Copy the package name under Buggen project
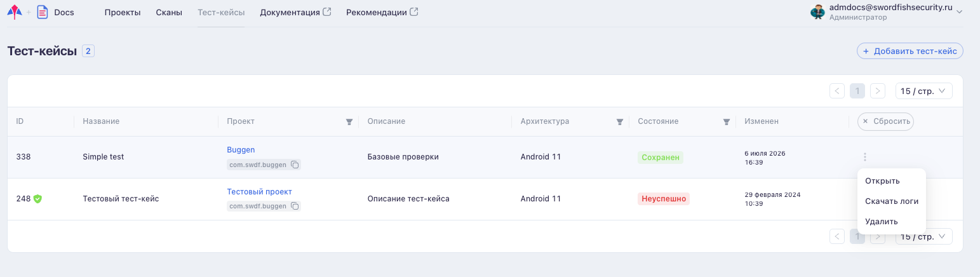Viewport: 980px width, 277px height. pyautogui.click(x=295, y=165)
